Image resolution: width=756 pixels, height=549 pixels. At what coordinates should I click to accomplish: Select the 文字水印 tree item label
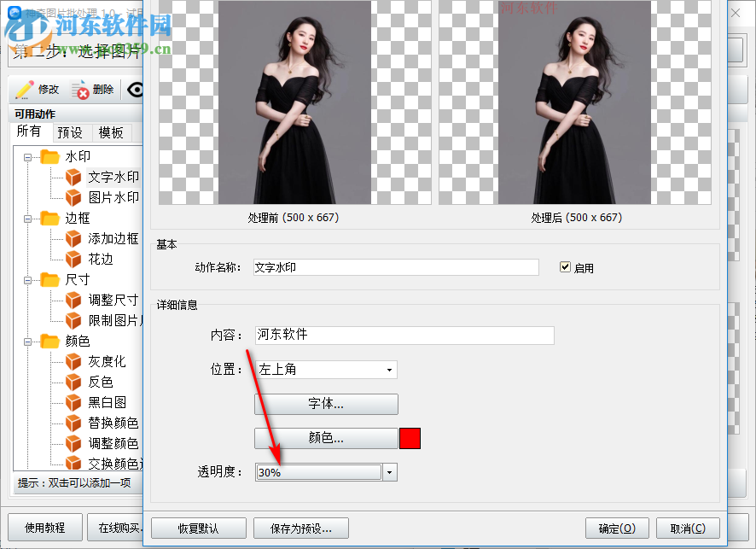113,177
